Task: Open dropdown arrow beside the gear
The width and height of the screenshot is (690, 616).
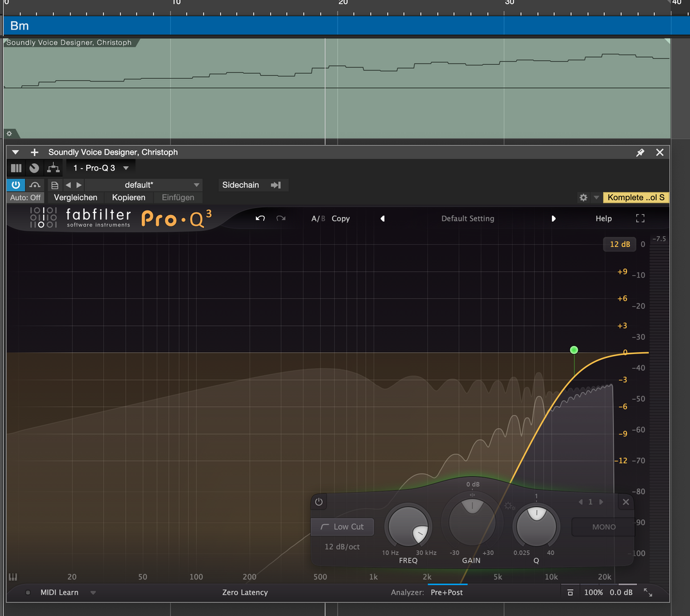Action: (596, 198)
